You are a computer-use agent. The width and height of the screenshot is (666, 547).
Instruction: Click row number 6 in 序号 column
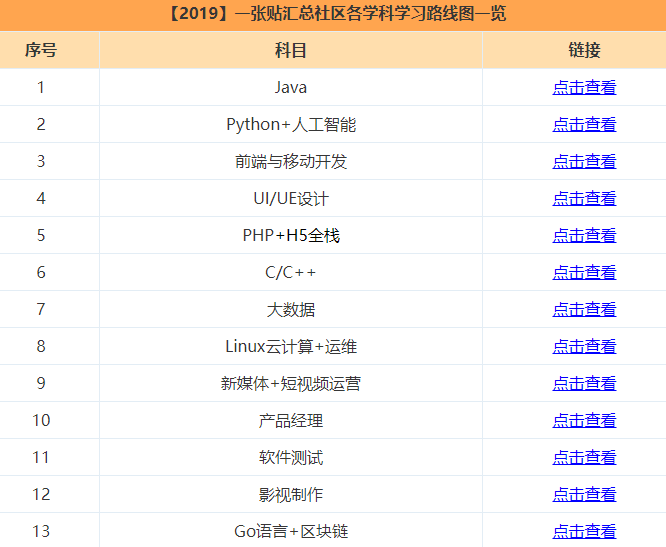(41, 272)
